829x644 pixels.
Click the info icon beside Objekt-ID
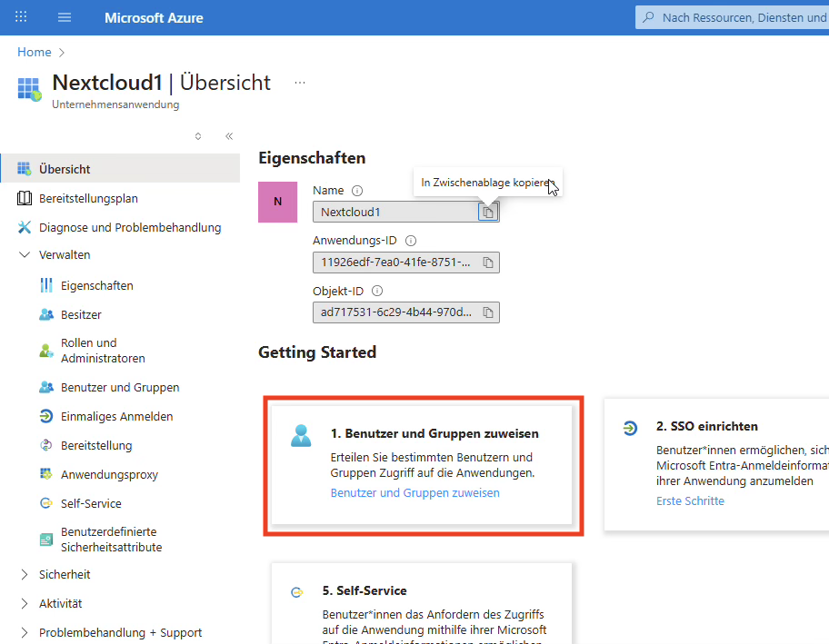tap(377, 292)
